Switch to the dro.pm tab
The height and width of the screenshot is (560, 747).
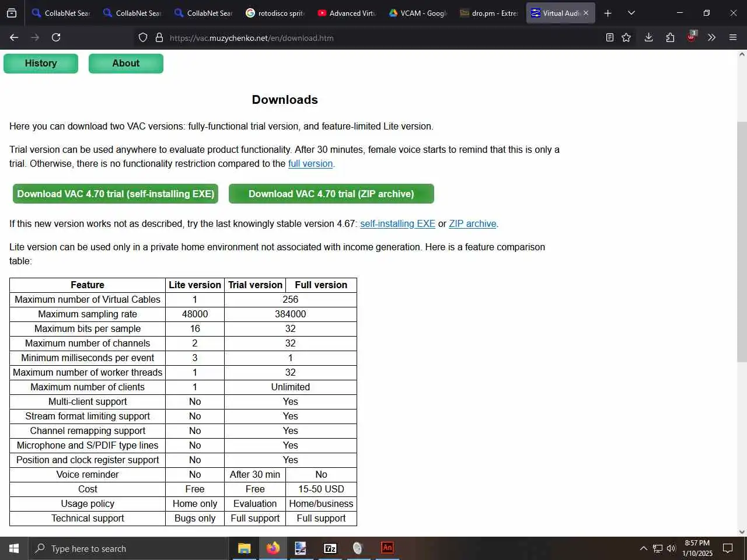[489, 13]
